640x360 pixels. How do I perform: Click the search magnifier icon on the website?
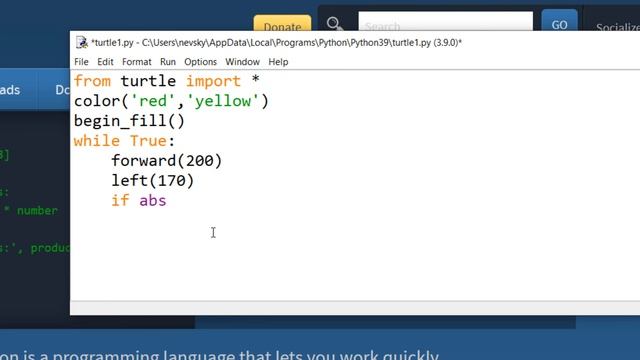tap(334, 24)
